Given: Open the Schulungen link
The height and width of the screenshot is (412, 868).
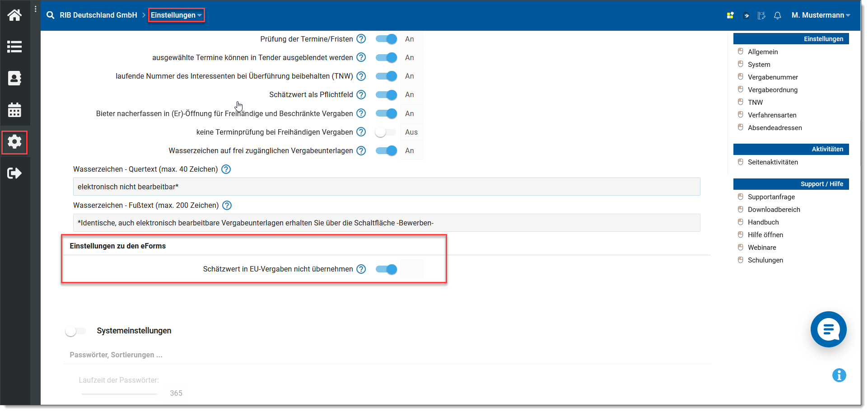Looking at the screenshot, I should click(765, 260).
